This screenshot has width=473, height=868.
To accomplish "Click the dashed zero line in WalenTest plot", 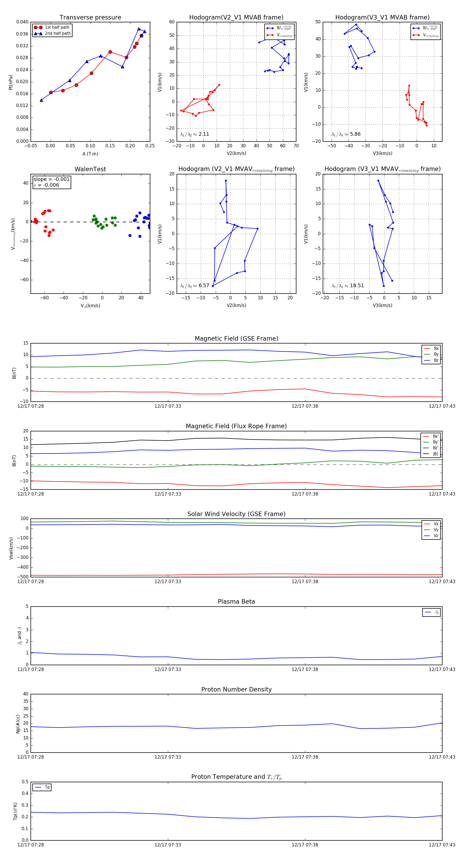I will 90,222.
